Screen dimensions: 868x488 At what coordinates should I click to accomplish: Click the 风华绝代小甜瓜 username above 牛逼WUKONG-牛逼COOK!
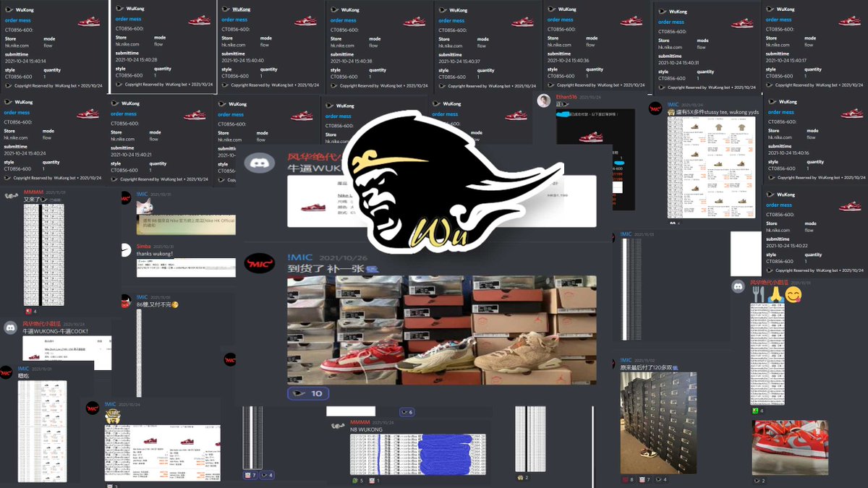pyautogui.click(x=41, y=324)
